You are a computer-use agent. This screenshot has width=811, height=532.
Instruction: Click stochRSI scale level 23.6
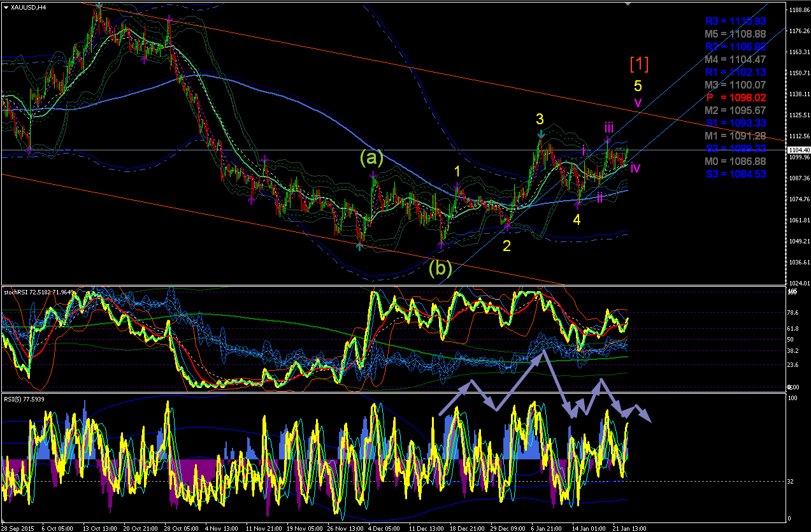pos(793,364)
